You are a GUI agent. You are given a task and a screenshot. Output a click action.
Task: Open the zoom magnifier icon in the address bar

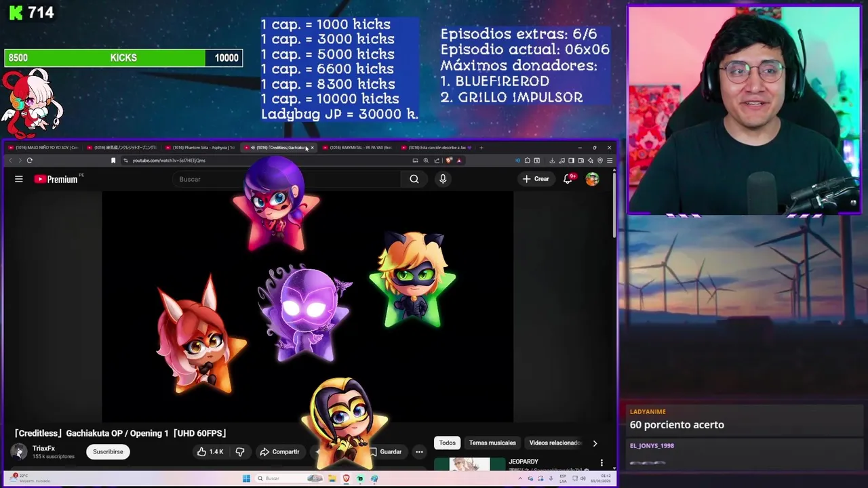[426, 161]
